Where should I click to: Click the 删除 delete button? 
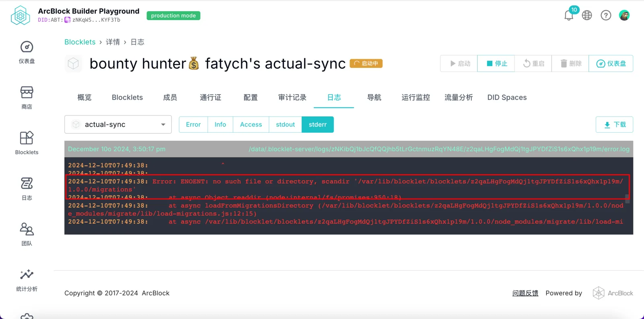point(570,64)
